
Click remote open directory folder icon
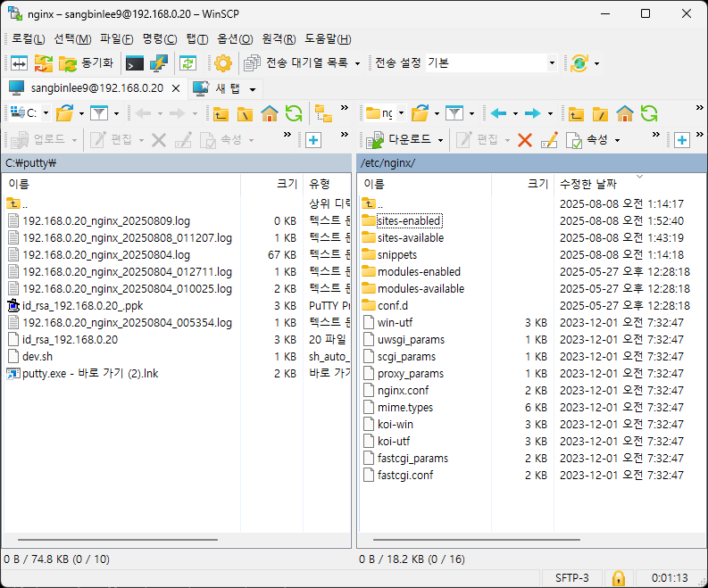pos(420,113)
